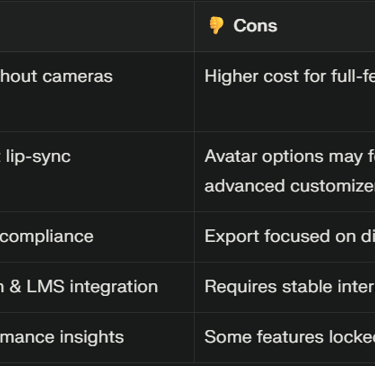Click the word 'Export' in cons column
Screen dimensions: 375x366
point(232,236)
